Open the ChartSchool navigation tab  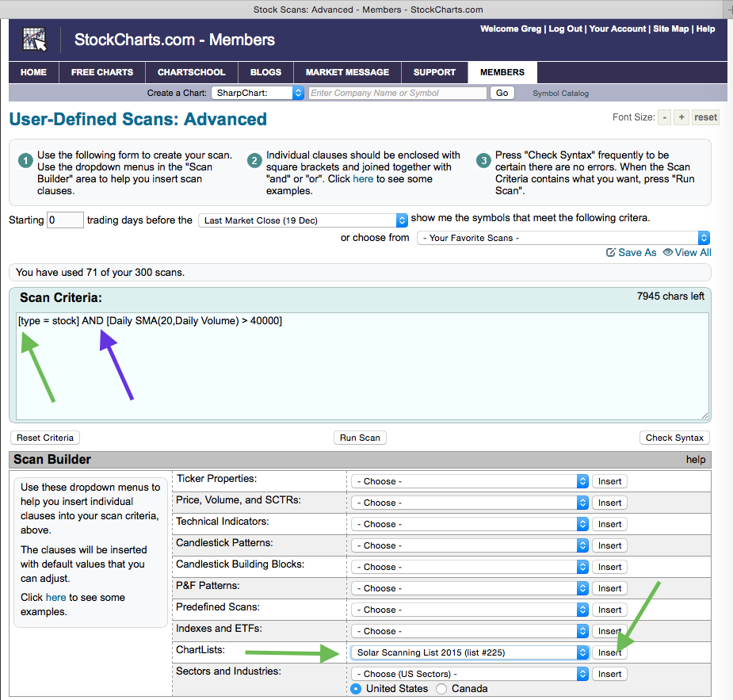pos(191,72)
